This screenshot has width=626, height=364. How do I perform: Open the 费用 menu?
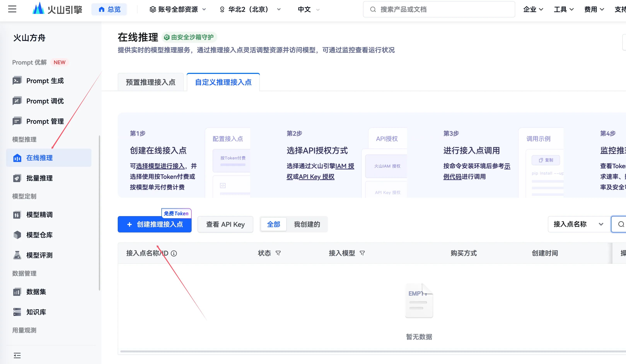coord(594,9)
